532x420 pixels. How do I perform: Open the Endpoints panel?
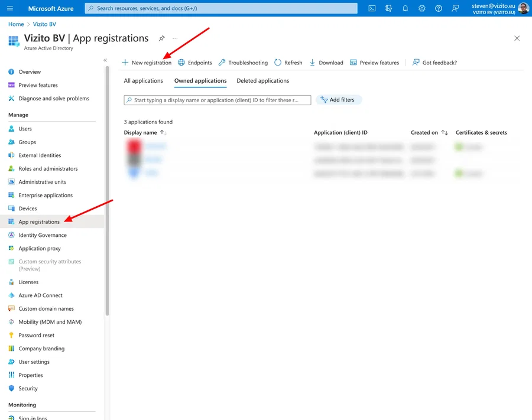(195, 62)
